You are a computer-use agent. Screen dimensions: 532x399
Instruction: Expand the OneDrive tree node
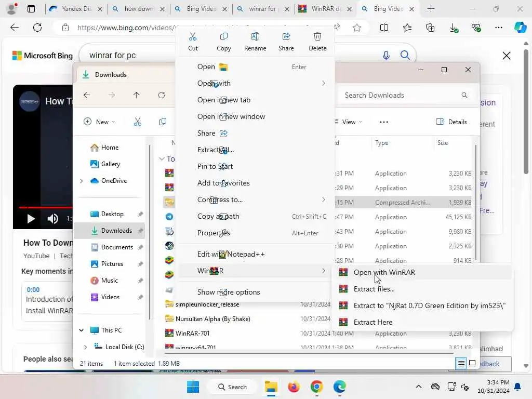[82, 181]
